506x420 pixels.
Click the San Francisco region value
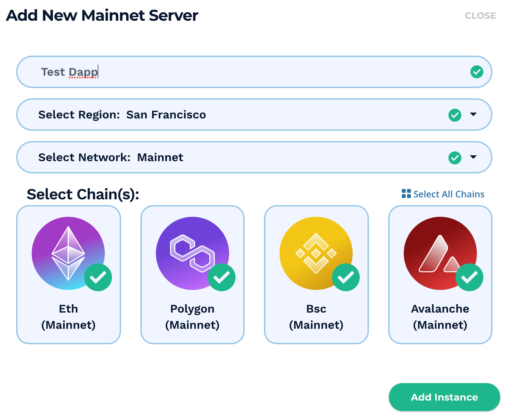[166, 115]
